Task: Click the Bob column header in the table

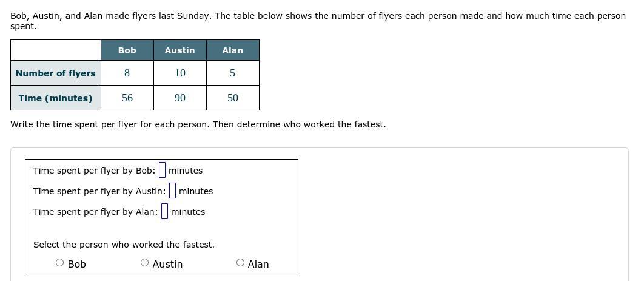Action: point(127,50)
